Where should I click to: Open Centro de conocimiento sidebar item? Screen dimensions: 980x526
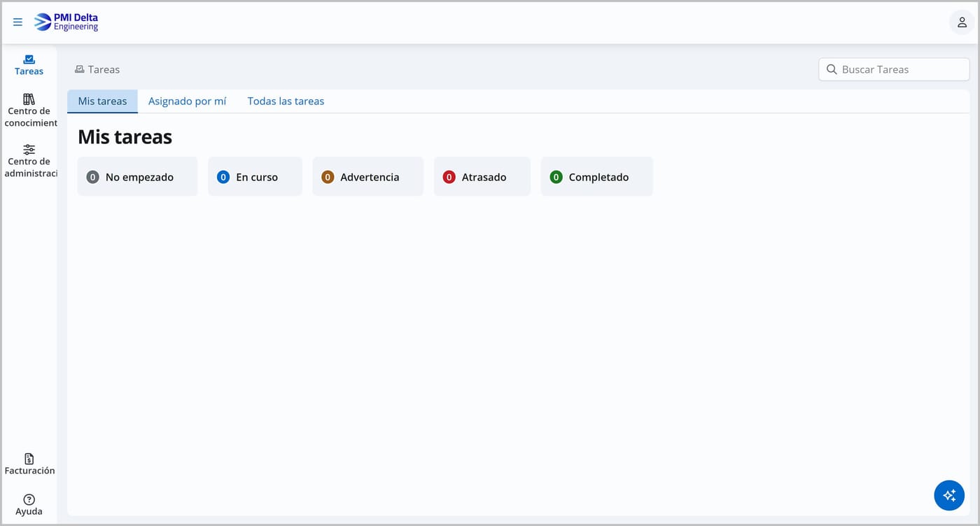pyautogui.click(x=29, y=111)
